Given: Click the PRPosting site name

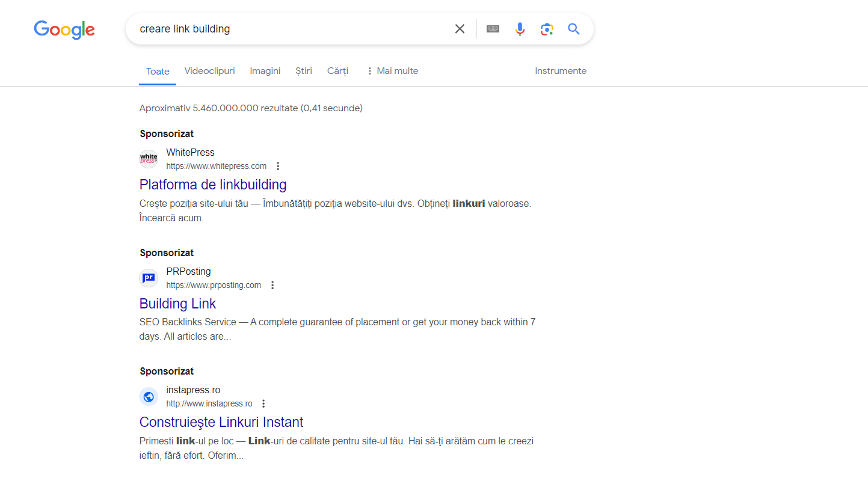Looking at the screenshot, I should (188, 272).
